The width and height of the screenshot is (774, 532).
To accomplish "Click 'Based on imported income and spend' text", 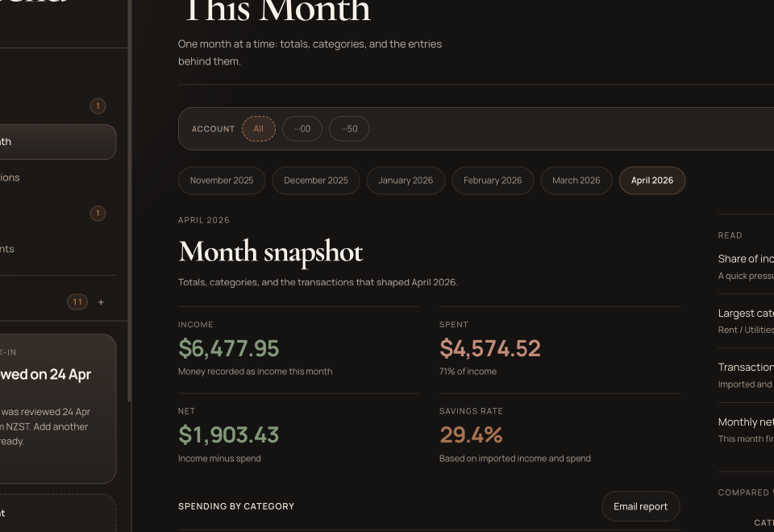I will 515,459.
